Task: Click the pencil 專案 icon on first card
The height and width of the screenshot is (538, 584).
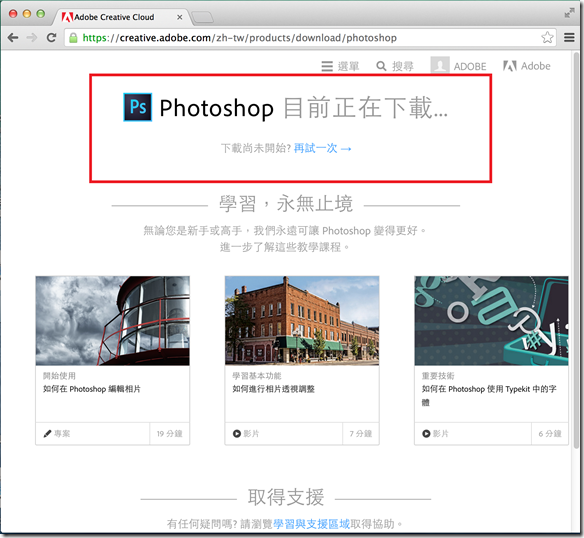Action: coord(47,434)
